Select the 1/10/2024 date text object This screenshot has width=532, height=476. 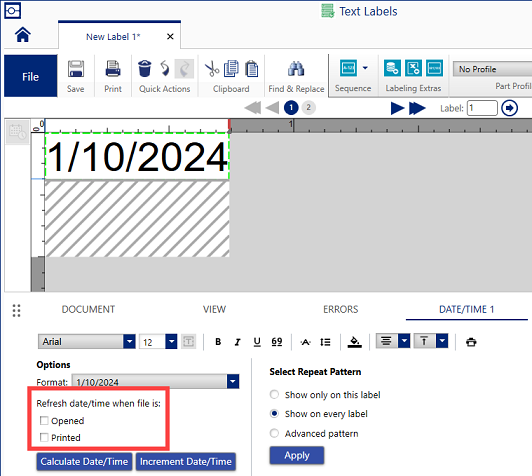[137, 156]
